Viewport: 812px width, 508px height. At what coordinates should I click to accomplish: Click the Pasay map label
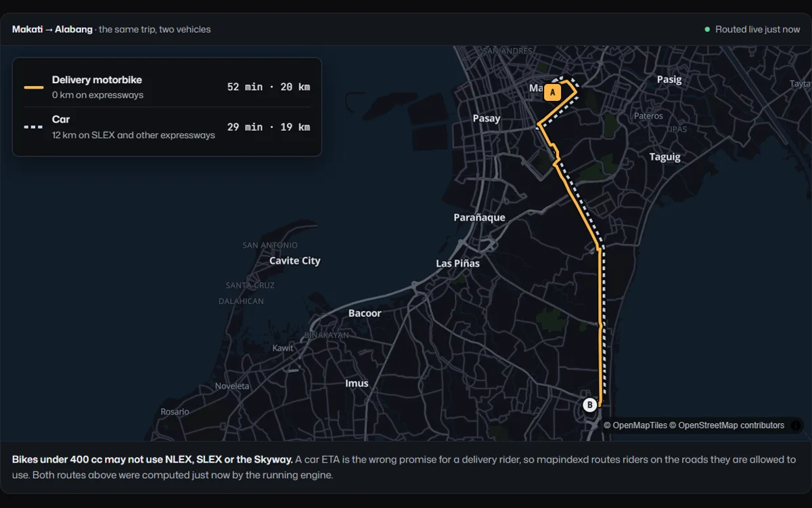[x=487, y=119]
